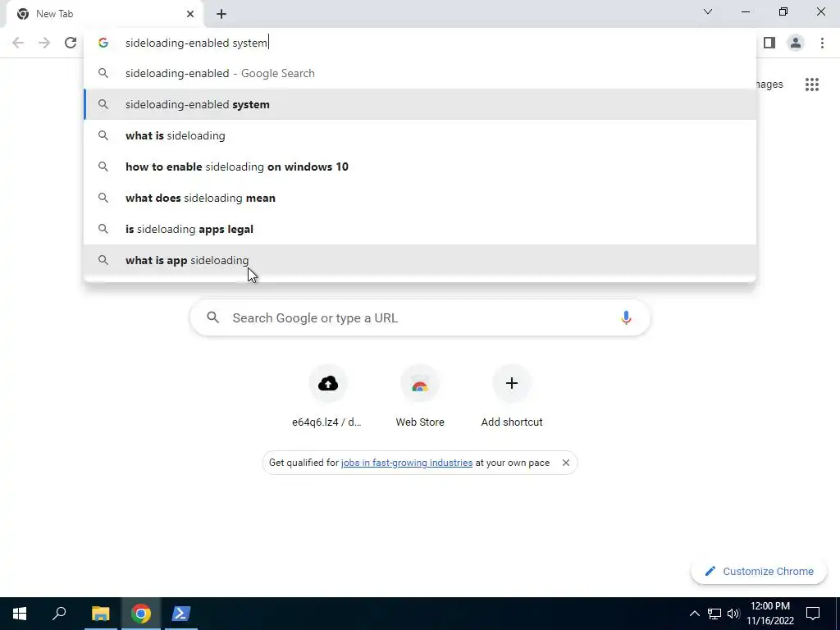The width and height of the screenshot is (840, 630).
Task: Click in the address bar text
Action: point(197,43)
